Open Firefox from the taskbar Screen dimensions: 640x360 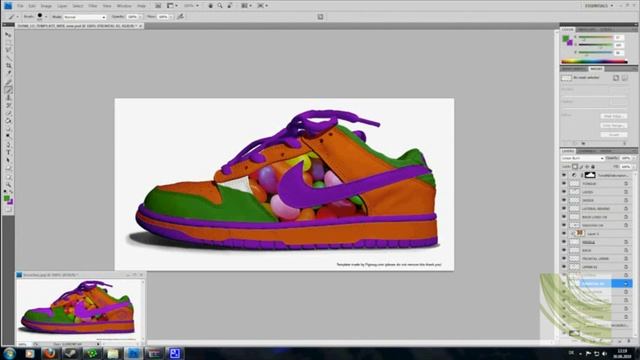(x=50, y=353)
